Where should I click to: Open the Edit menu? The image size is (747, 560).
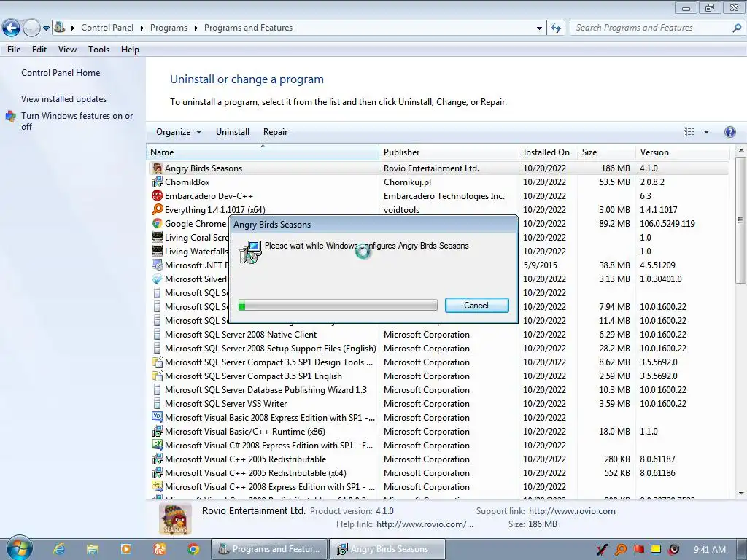point(39,50)
